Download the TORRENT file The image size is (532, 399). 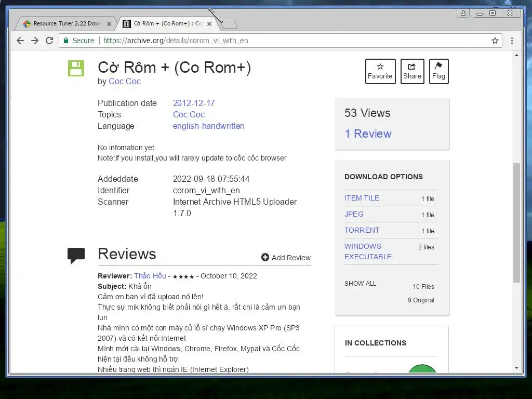coord(362,230)
